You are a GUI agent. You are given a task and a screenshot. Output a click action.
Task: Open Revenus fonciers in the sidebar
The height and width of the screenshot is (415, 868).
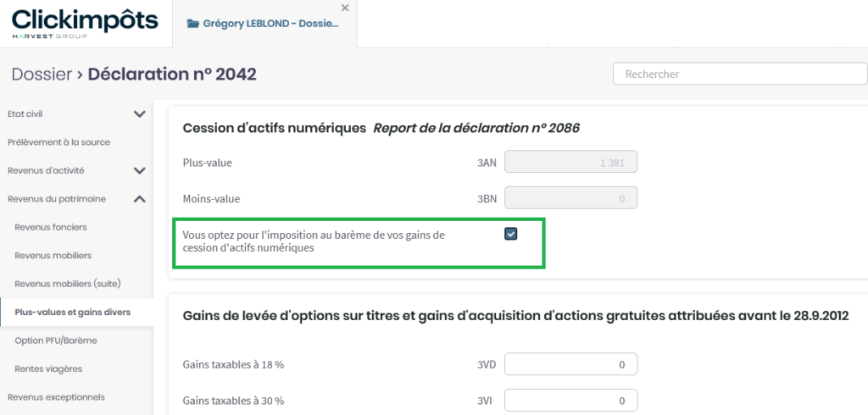(51, 227)
